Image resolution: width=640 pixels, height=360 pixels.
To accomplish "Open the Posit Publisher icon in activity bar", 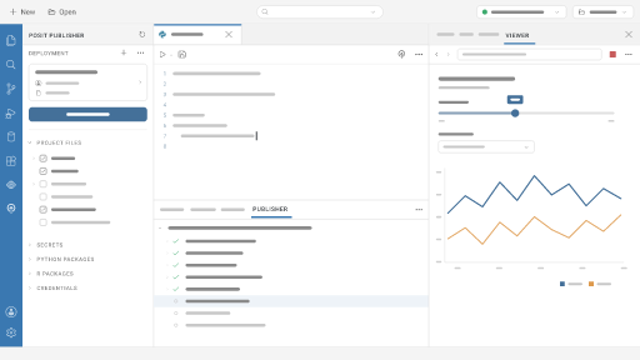I will (x=11, y=209).
